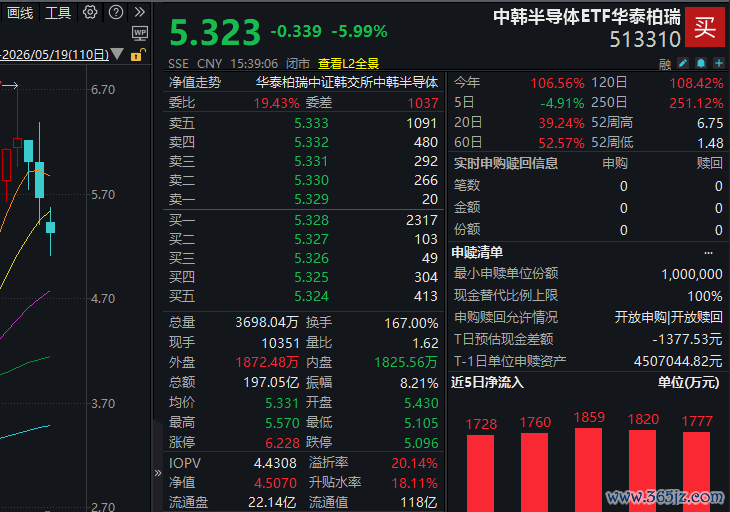Click the IOPV value 4.4308
Screen dimensions: 730x512
pyautogui.click(x=275, y=463)
